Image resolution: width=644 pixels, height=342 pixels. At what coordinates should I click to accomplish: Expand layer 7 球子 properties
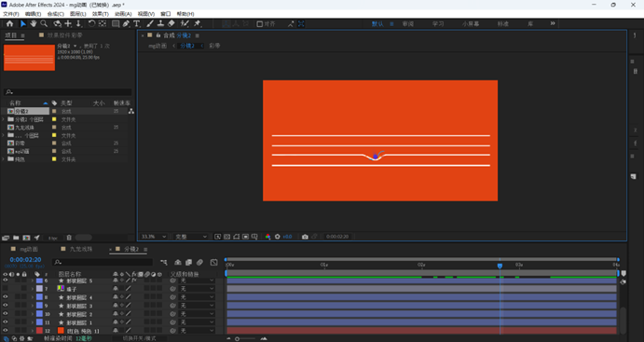point(33,289)
